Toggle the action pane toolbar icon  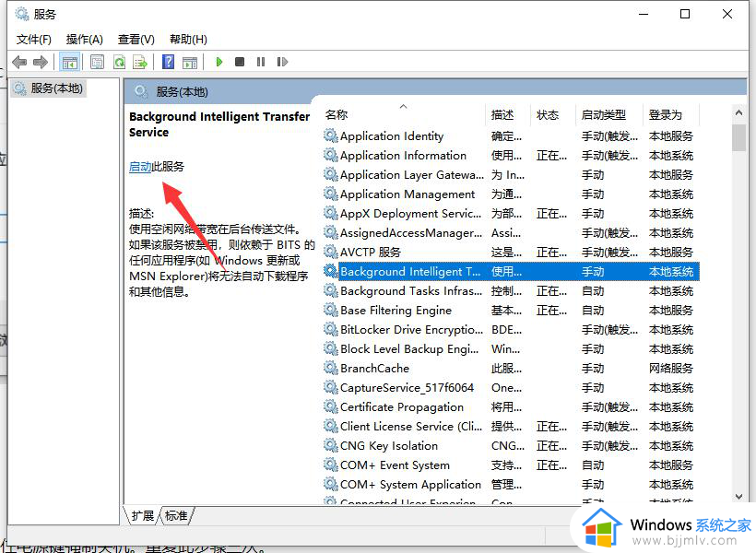[x=190, y=62]
